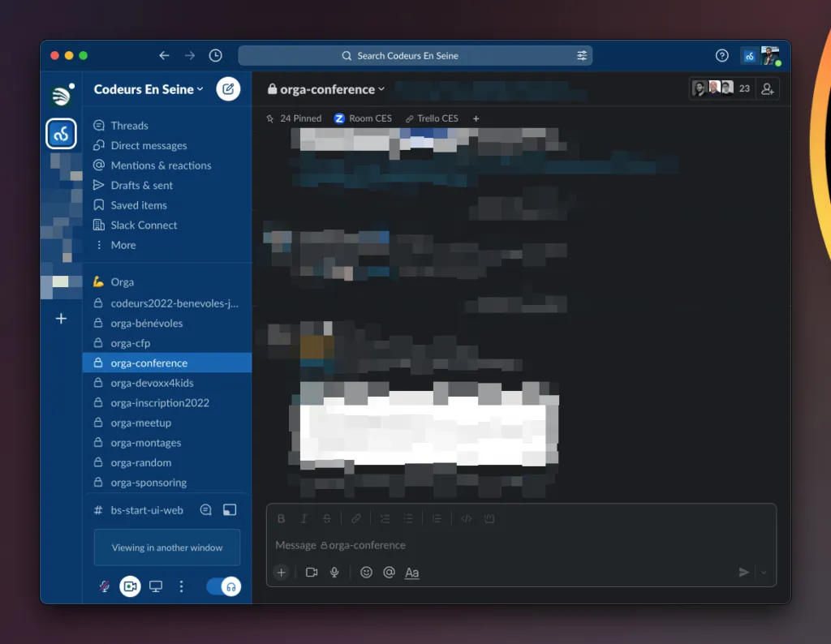Unmute the huddle microphone

point(104,585)
